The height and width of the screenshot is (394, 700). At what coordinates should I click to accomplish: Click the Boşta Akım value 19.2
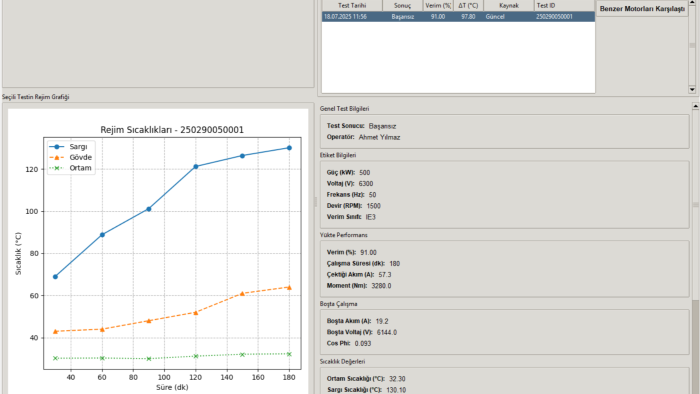click(x=382, y=321)
